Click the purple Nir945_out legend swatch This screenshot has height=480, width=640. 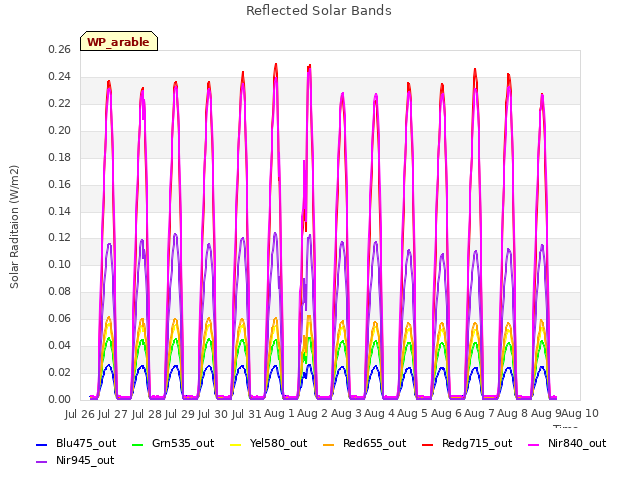(42, 462)
